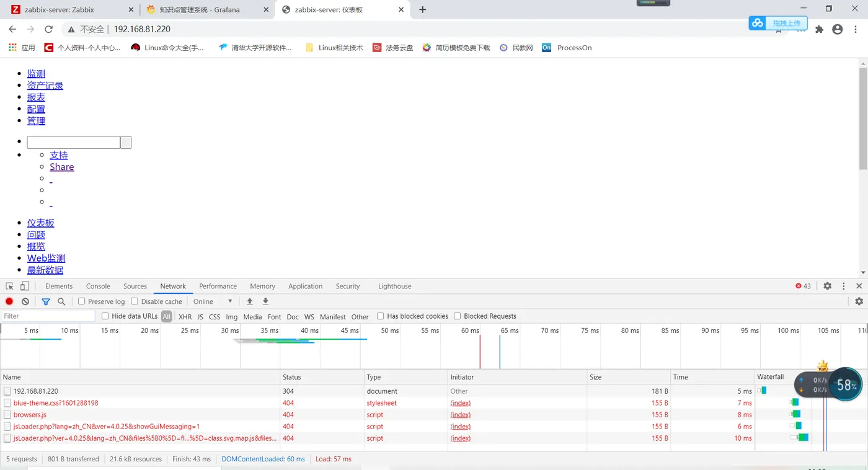Click the cloud upload floating widget
Screen dimensions: 868x470
tap(777, 23)
